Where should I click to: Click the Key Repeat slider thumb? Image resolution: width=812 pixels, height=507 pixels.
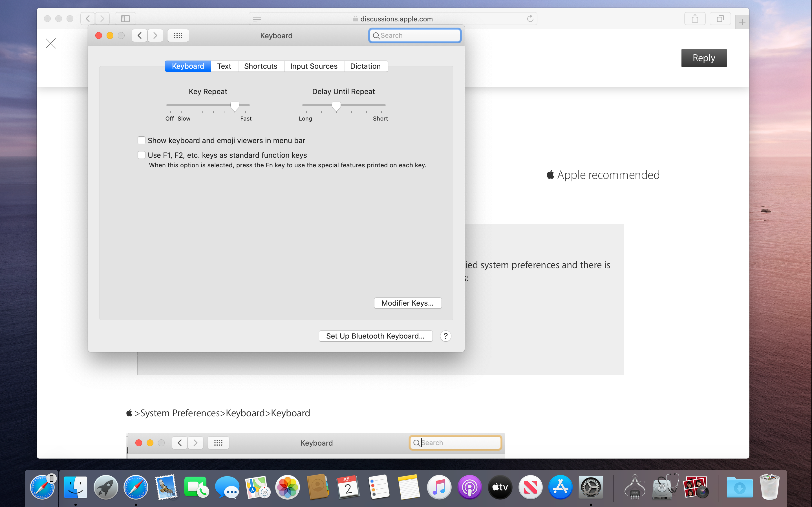pos(235,106)
